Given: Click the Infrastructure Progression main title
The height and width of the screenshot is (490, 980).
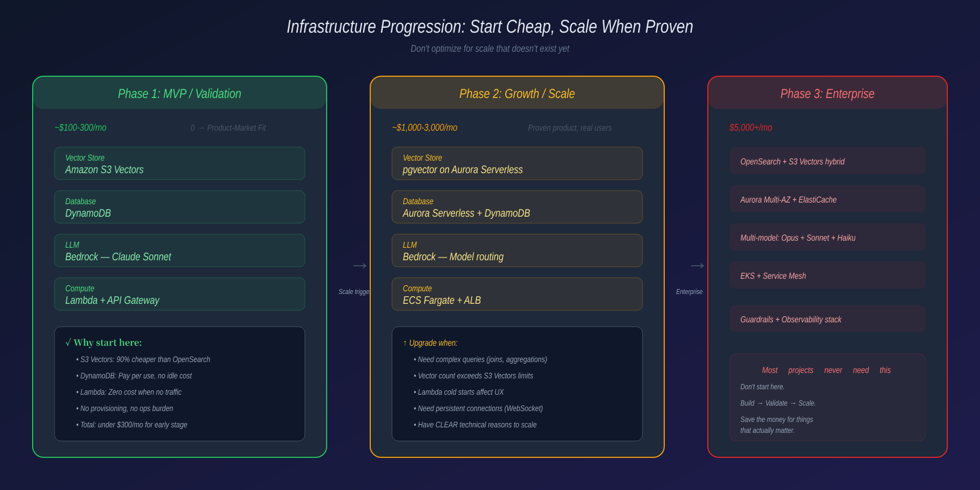Looking at the screenshot, I should [x=490, y=27].
